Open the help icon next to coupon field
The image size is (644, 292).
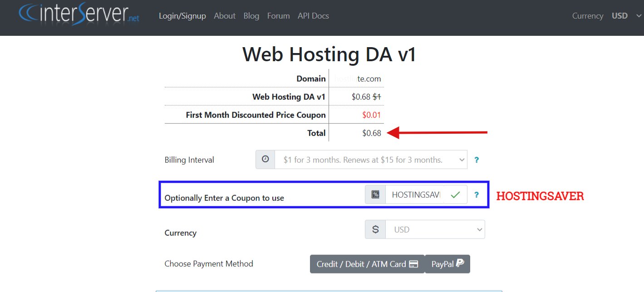(477, 195)
